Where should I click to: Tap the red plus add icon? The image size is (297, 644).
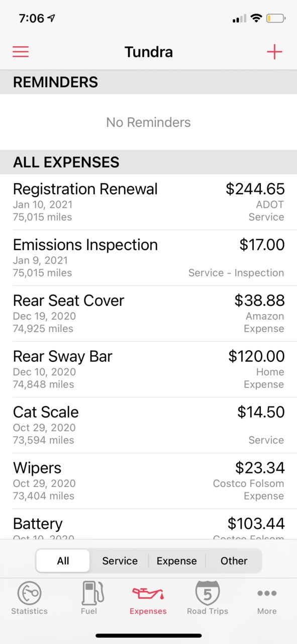tap(274, 52)
